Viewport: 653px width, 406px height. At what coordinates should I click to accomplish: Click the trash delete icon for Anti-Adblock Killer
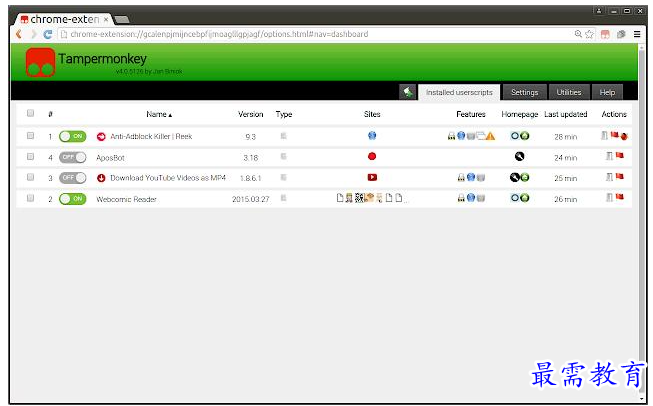(x=604, y=135)
